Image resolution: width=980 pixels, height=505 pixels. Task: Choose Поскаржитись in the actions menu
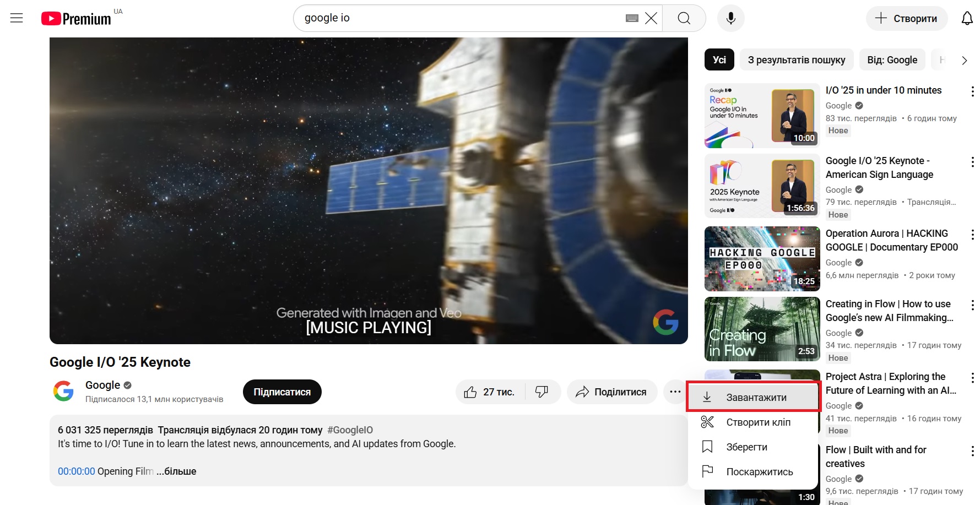(x=754, y=472)
